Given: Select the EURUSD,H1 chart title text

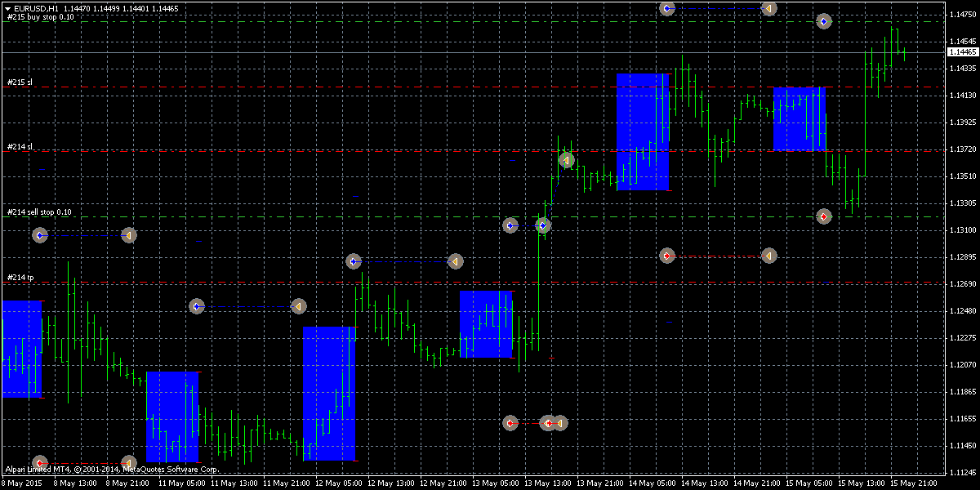Looking at the screenshot, I should (x=35, y=8).
